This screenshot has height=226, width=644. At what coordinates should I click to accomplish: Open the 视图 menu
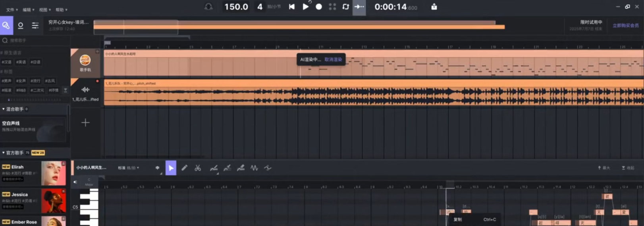[45, 10]
